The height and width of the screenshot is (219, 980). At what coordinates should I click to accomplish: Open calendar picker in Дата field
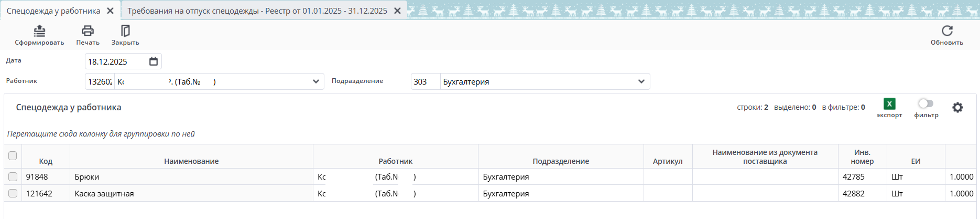(x=154, y=61)
